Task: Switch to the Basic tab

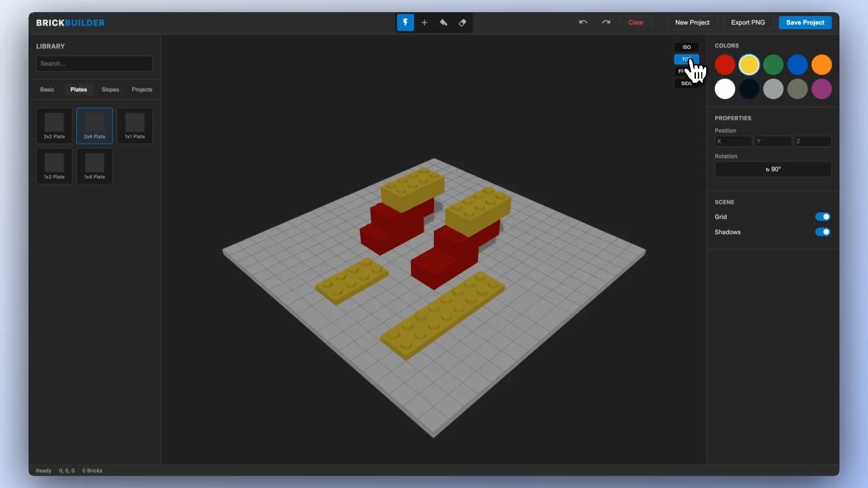Action: (47, 90)
